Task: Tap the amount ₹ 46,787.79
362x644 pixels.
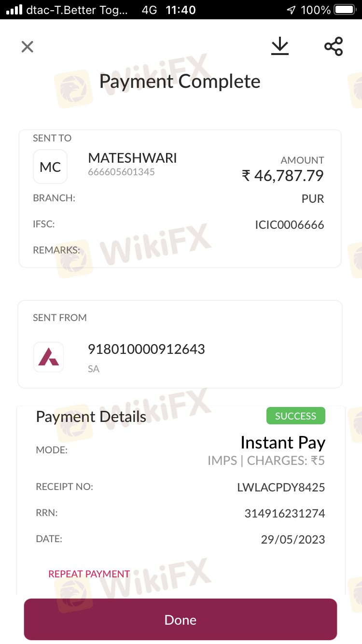Action: (x=282, y=176)
